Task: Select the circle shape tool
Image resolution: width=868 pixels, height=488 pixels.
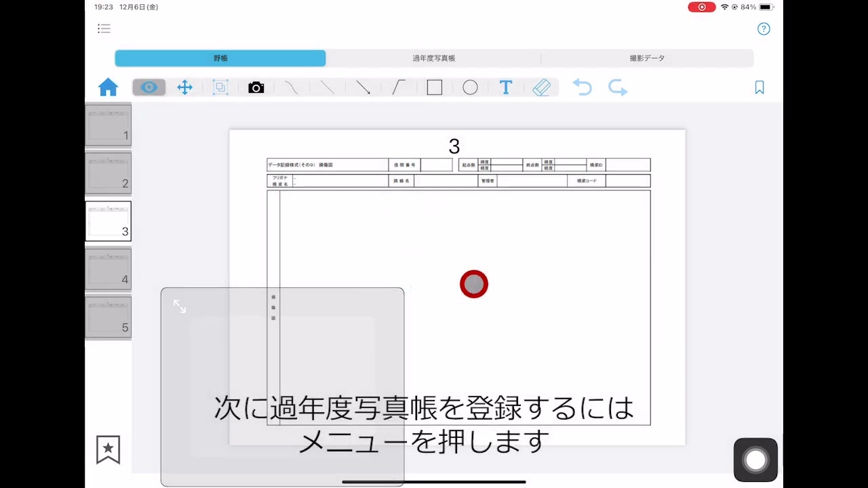Action: pyautogui.click(x=470, y=87)
